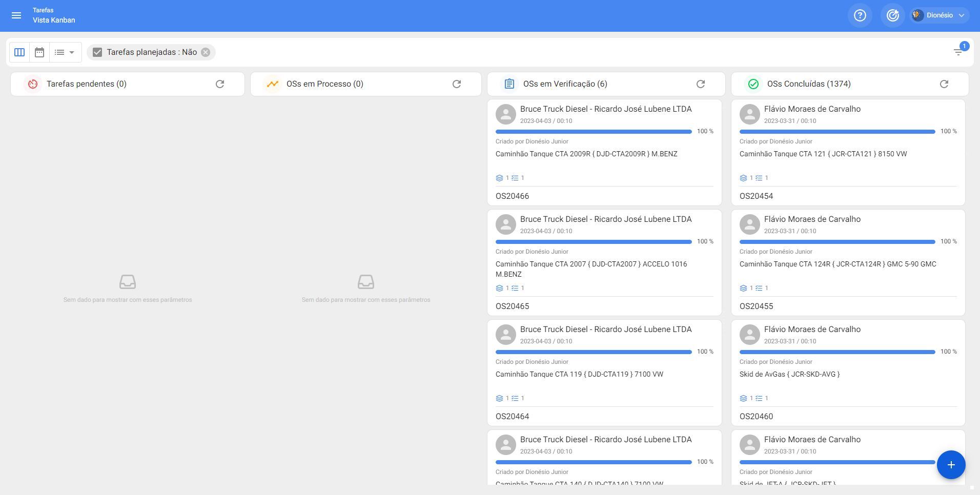Refresh the Tarefas pendentes column
Image resolution: width=980 pixels, height=495 pixels.
220,84
